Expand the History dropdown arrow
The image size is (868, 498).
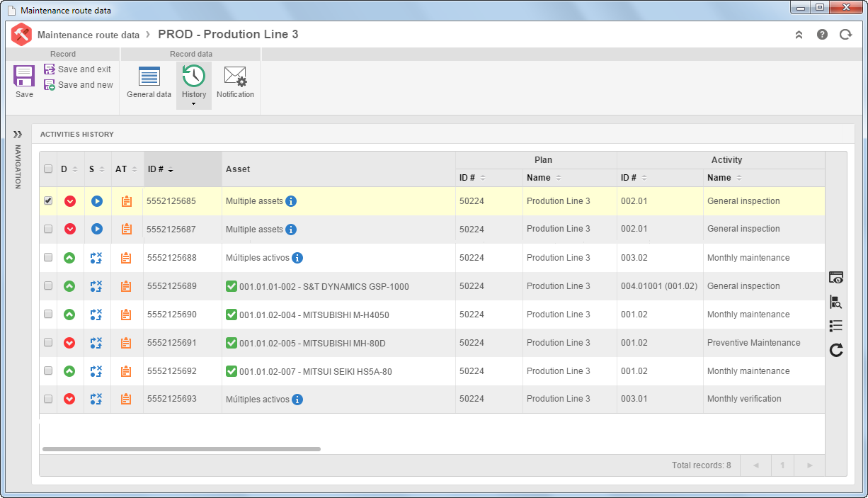click(193, 104)
